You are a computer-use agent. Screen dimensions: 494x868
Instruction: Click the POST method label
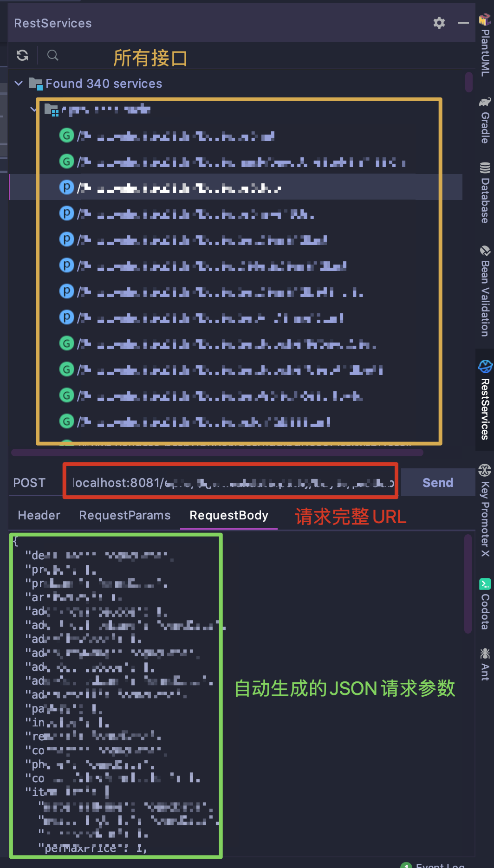point(29,483)
